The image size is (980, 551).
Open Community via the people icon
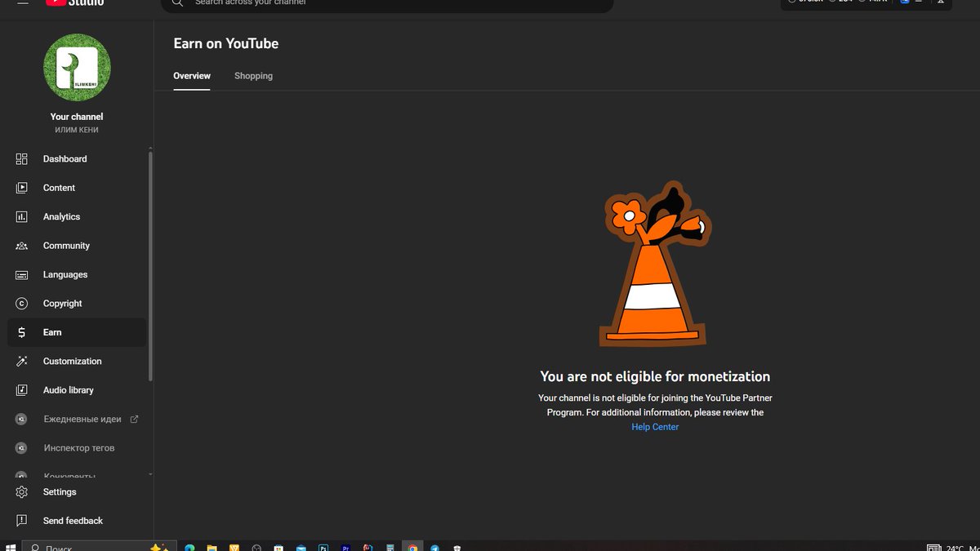click(22, 246)
